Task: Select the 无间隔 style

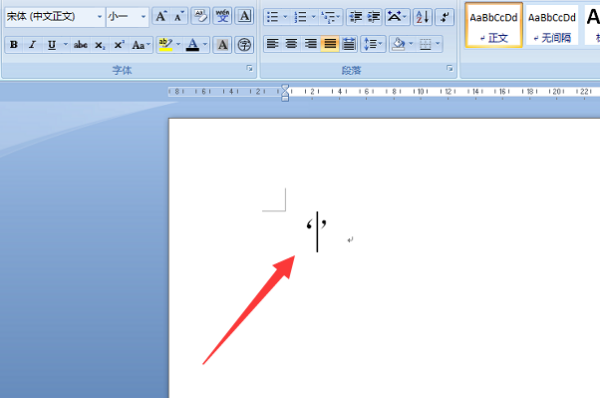Action: (x=552, y=25)
